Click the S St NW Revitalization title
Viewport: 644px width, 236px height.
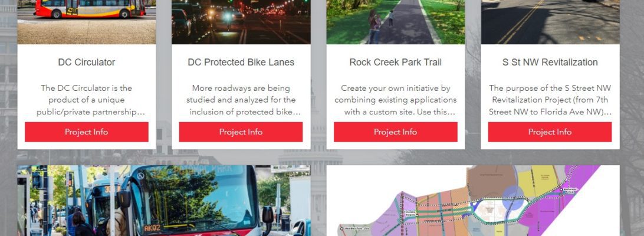click(x=550, y=63)
